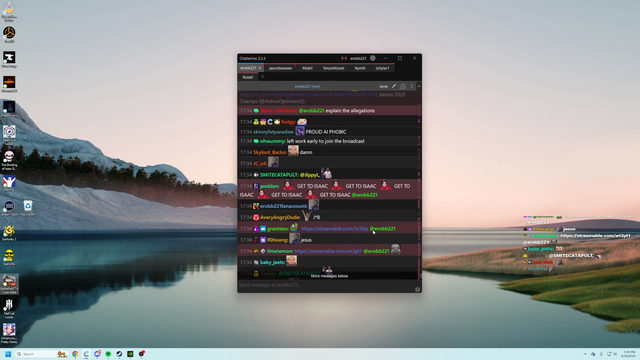Open the split header three-dots menu
Screen dimensions: 640x360
(411, 86)
